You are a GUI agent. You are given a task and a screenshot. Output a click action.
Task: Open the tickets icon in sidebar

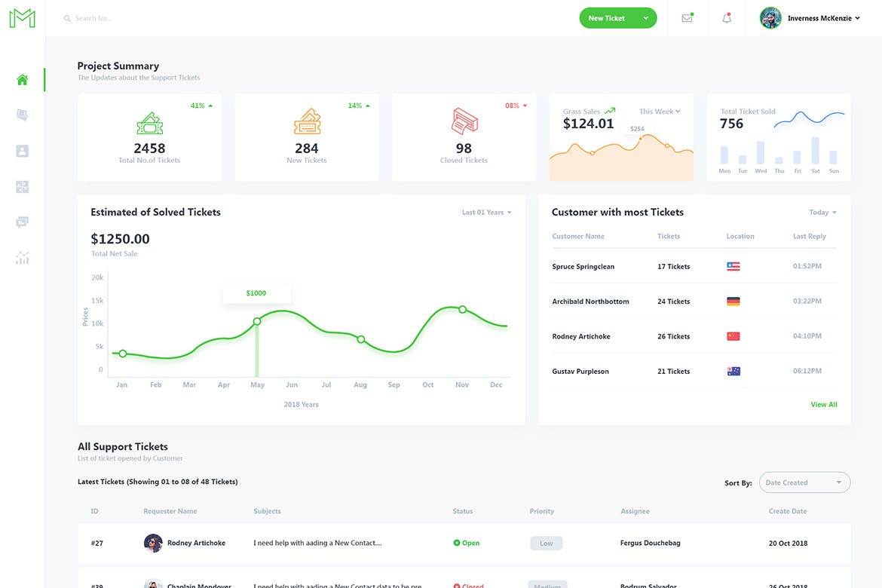click(x=23, y=115)
